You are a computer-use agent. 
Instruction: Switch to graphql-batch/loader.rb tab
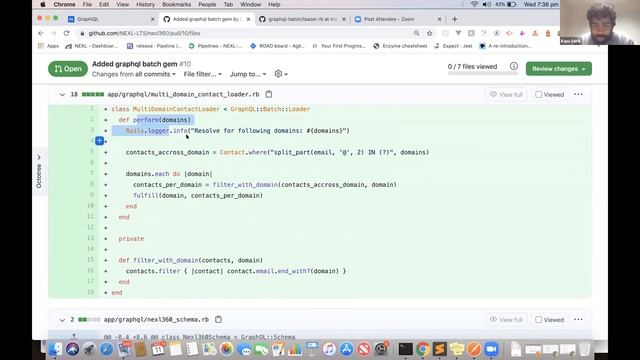point(302,19)
